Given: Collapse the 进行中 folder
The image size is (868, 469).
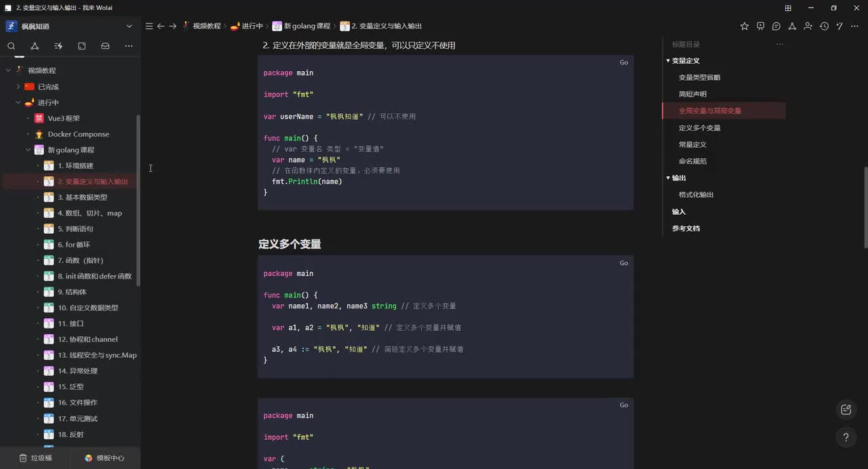Looking at the screenshot, I should [18, 102].
